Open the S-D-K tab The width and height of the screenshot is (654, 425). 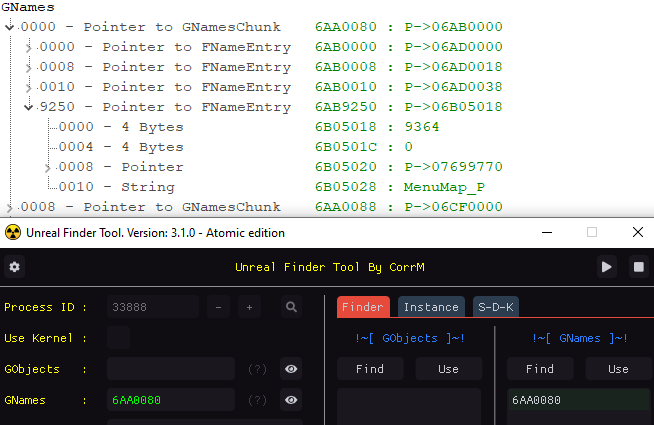click(496, 307)
